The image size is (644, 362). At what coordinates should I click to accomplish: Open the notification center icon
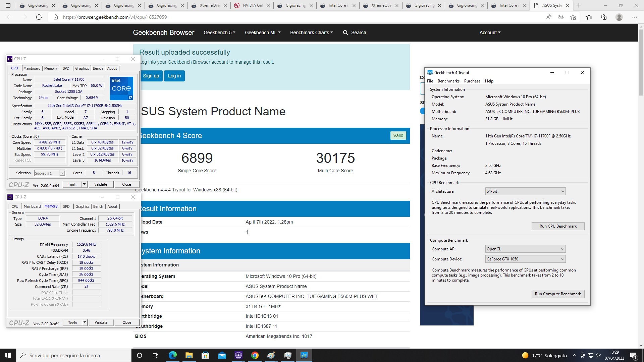(x=634, y=355)
